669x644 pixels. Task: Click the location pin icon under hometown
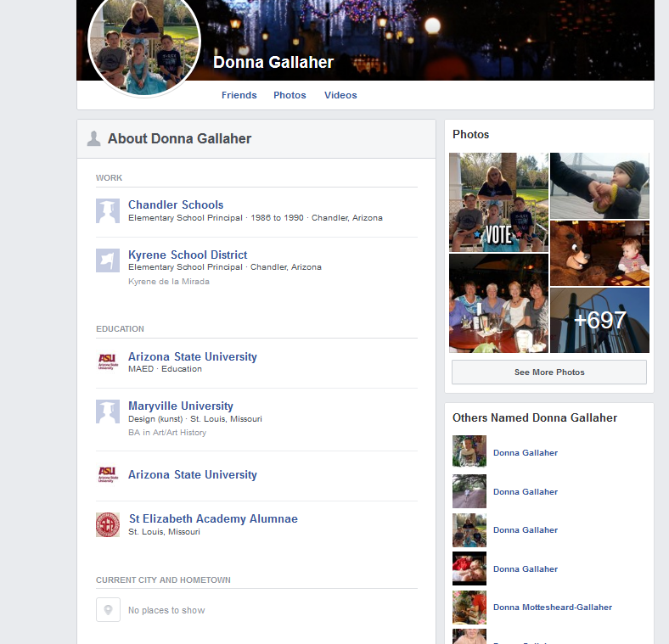pyautogui.click(x=108, y=609)
